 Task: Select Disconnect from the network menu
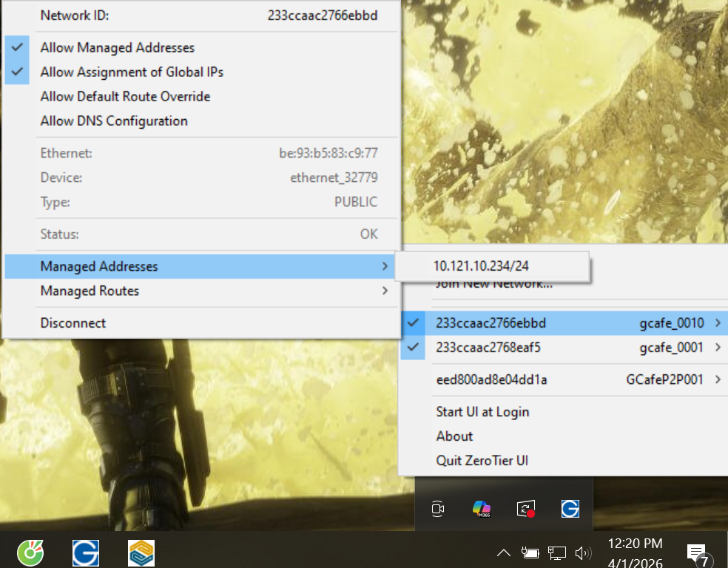tap(73, 323)
